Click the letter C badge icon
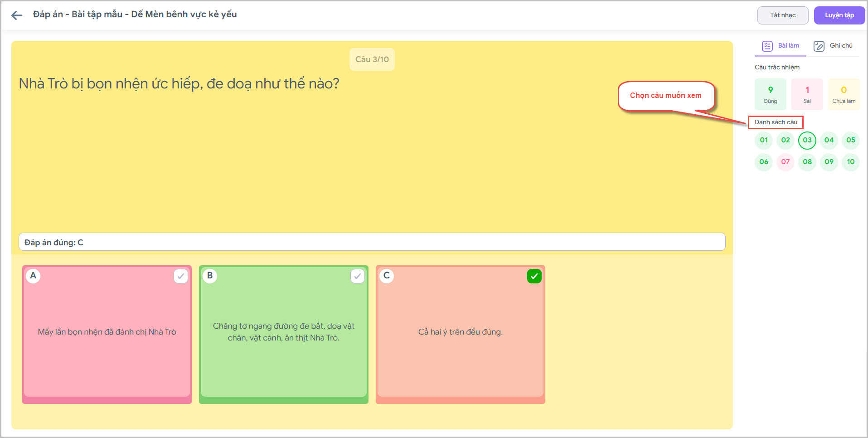The image size is (868, 438). (387, 276)
